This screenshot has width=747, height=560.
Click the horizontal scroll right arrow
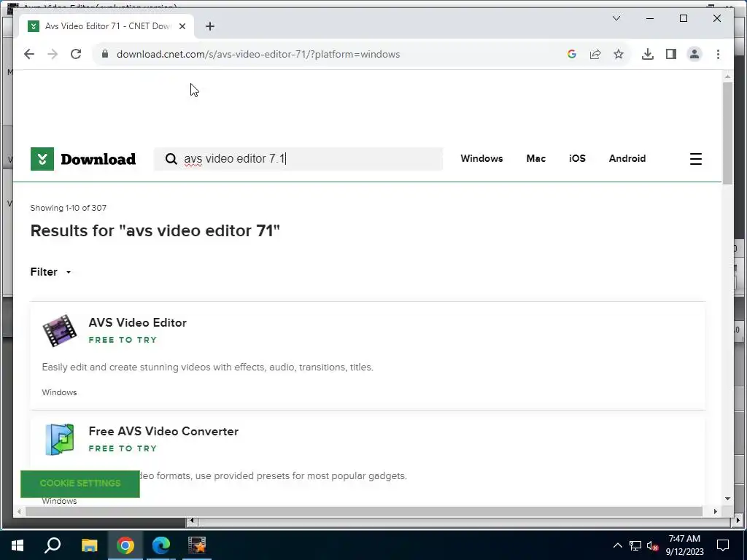pyautogui.click(x=715, y=511)
